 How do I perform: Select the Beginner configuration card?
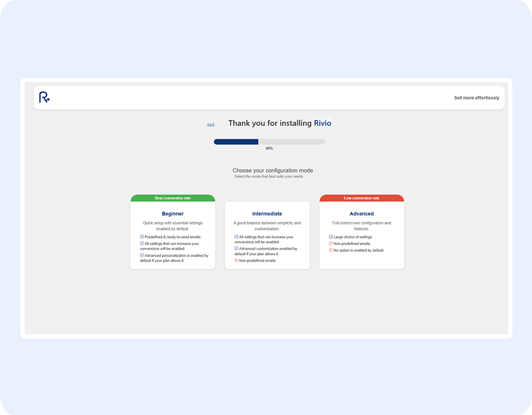click(x=172, y=234)
